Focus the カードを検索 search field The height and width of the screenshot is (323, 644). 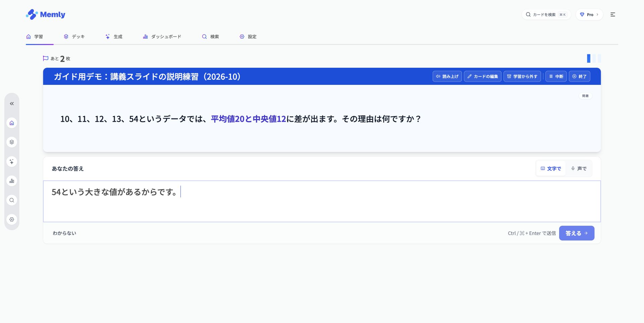(546, 14)
